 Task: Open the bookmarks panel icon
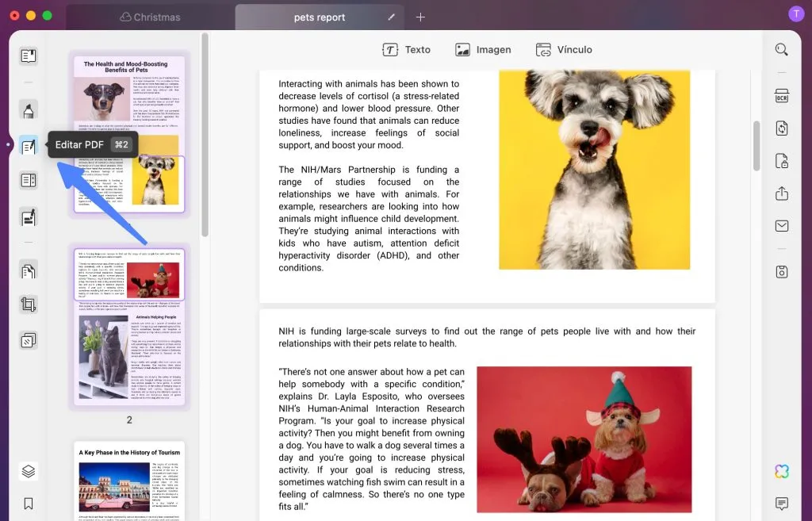point(29,504)
